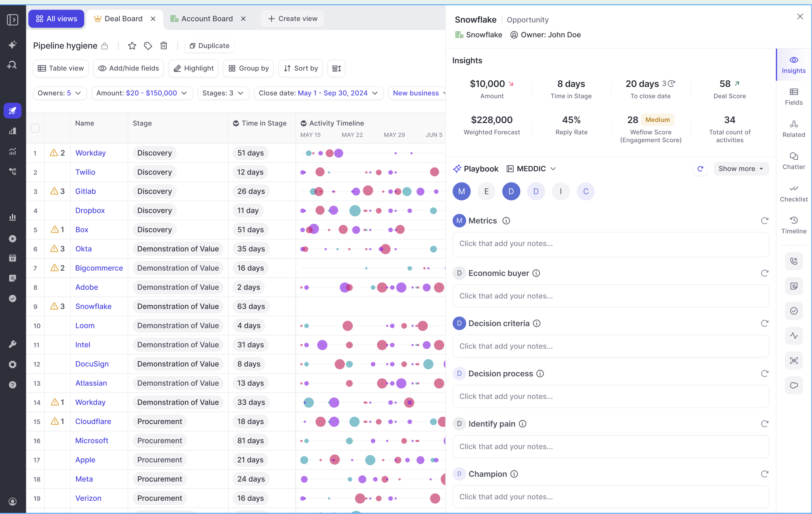The width and height of the screenshot is (812, 514).
Task: Open the bar chart reports sidebar icon
Action: click(x=13, y=217)
